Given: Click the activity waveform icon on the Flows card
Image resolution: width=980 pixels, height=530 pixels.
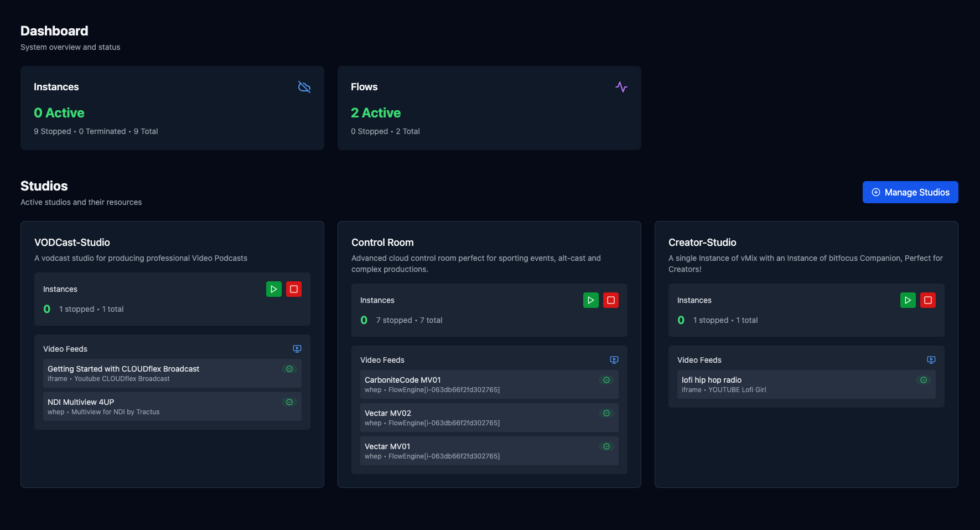Looking at the screenshot, I should [x=621, y=87].
